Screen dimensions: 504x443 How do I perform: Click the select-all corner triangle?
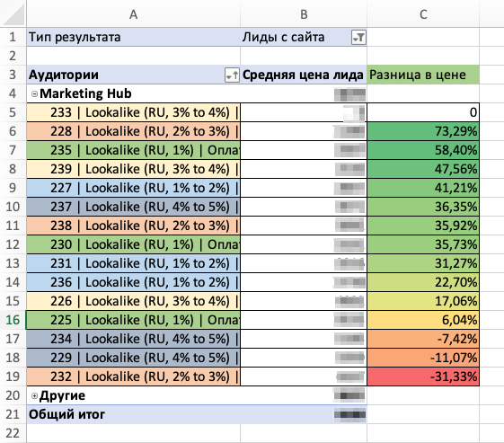pos(13,14)
